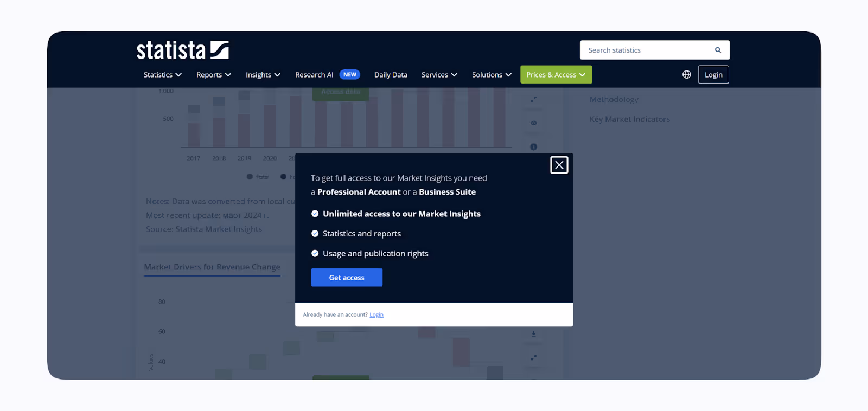Click the Login link in popup footer
This screenshot has width=868, height=411.
coord(376,314)
